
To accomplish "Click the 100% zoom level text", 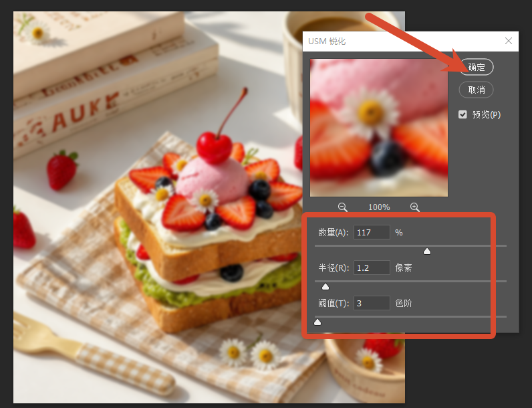I will pos(379,207).
